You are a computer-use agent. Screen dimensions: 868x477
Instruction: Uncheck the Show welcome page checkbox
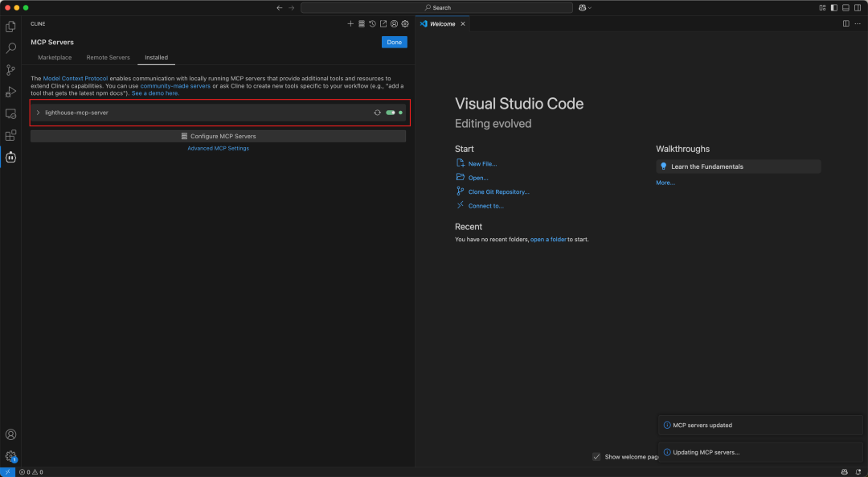coord(596,457)
